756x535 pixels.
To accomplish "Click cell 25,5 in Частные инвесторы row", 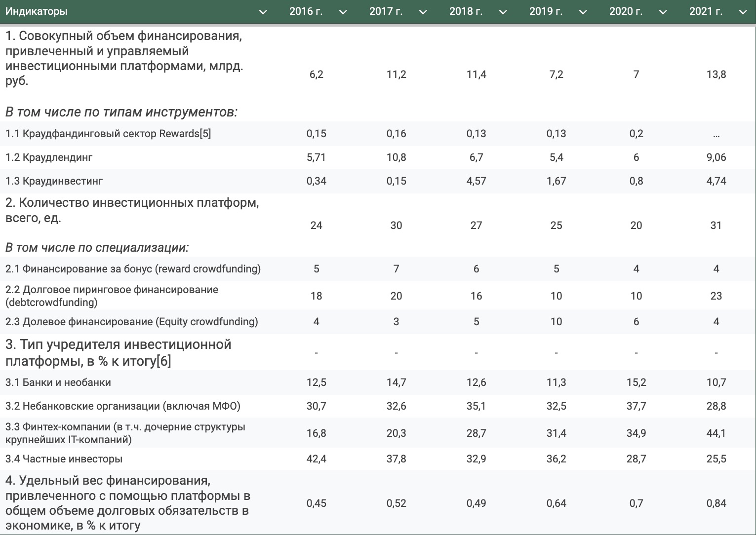I will point(716,459).
